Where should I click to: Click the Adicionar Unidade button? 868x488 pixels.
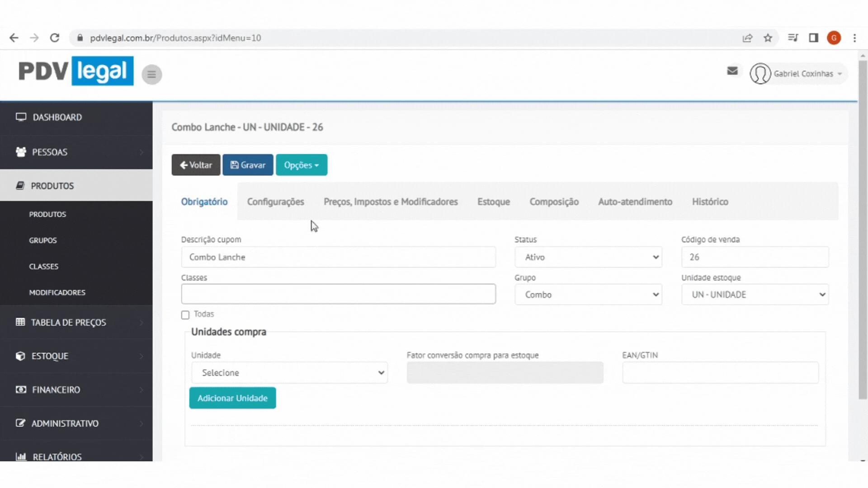point(232,398)
